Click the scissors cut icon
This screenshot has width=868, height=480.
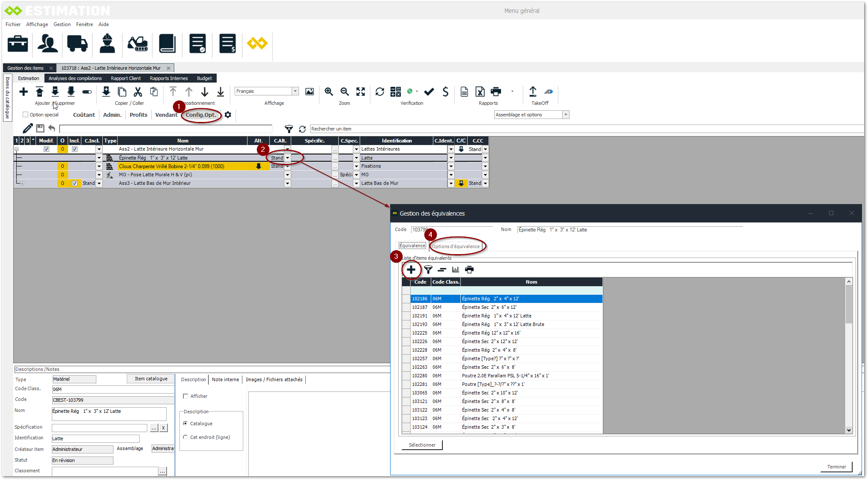[x=138, y=92]
